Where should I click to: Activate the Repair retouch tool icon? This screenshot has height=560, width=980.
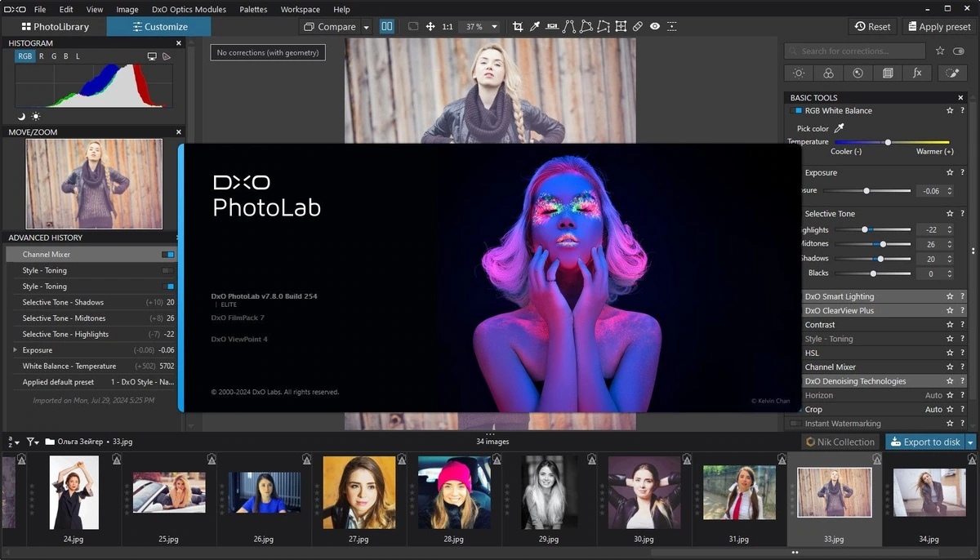pos(638,27)
